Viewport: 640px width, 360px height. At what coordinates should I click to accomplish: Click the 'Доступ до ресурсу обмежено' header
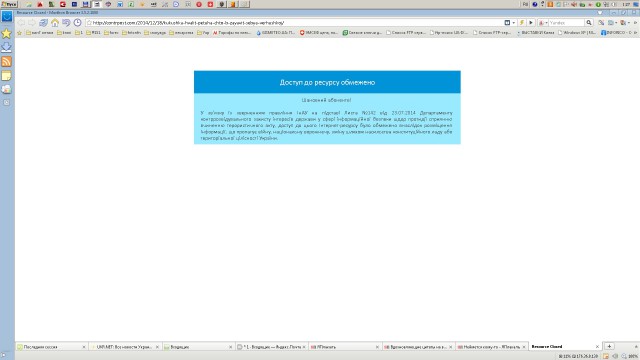327,82
